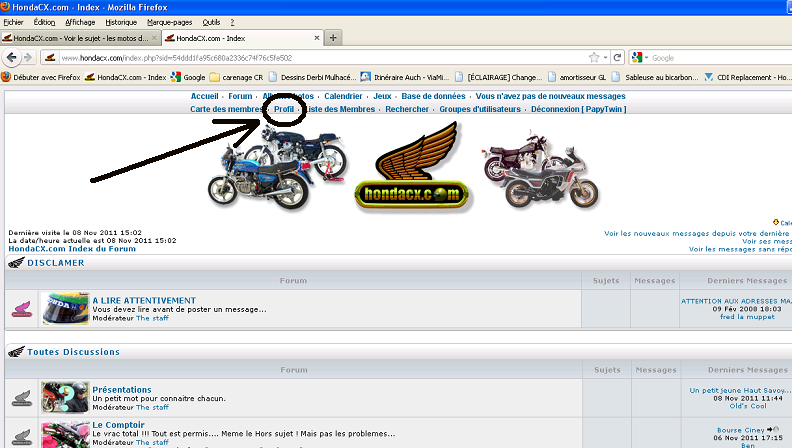Image resolution: width=792 pixels, height=448 pixels.
Task: Open 'Un petit jeune Haut Savoy' latest post
Action: [740, 390]
